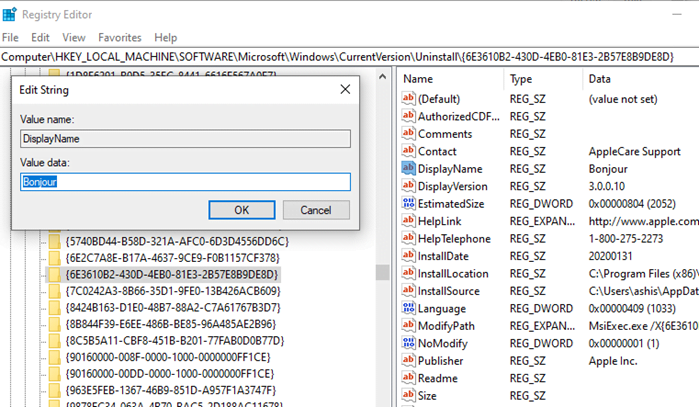The image size is (699, 407).
Task: Click folder icon of {6E2C7A8E-B17A-4637-9CE9-F0B1157CF378}
Action: coord(54,258)
